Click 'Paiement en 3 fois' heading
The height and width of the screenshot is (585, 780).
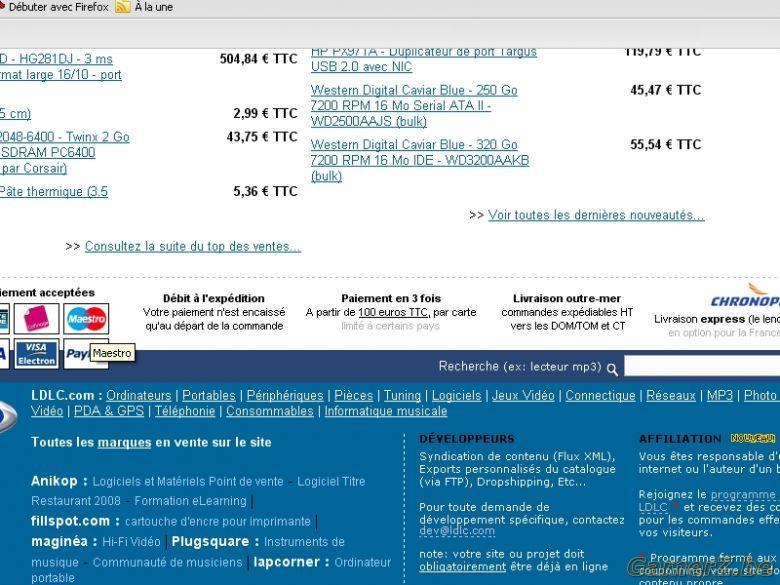pyautogui.click(x=391, y=298)
